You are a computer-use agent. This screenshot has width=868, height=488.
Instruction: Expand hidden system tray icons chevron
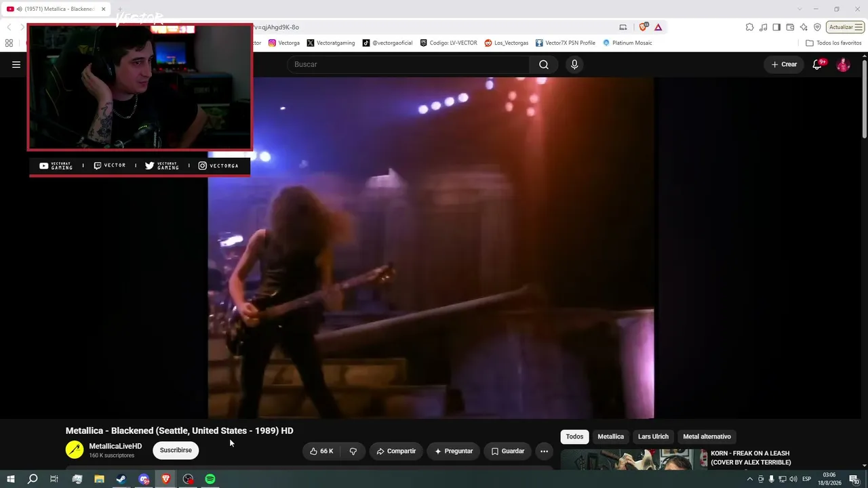tap(749, 479)
